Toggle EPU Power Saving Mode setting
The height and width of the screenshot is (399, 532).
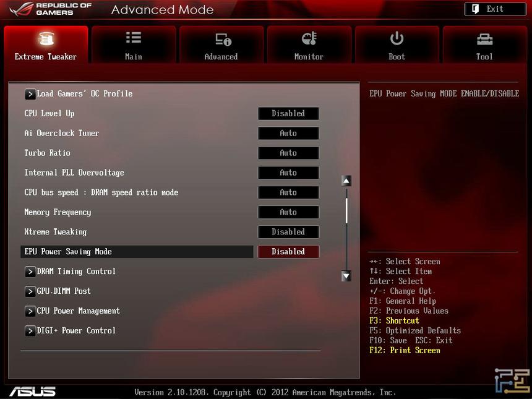coord(288,252)
